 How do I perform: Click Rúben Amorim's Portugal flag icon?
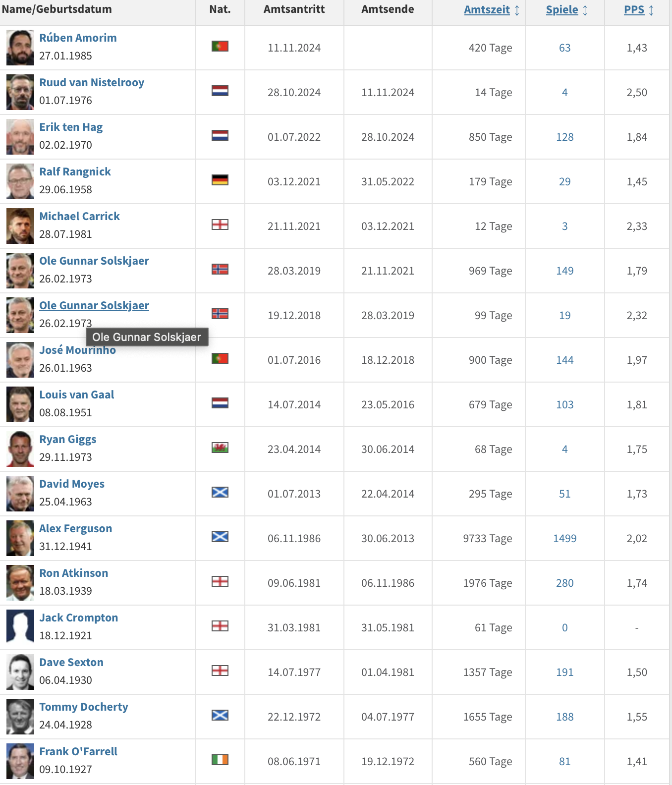(220, 47)
